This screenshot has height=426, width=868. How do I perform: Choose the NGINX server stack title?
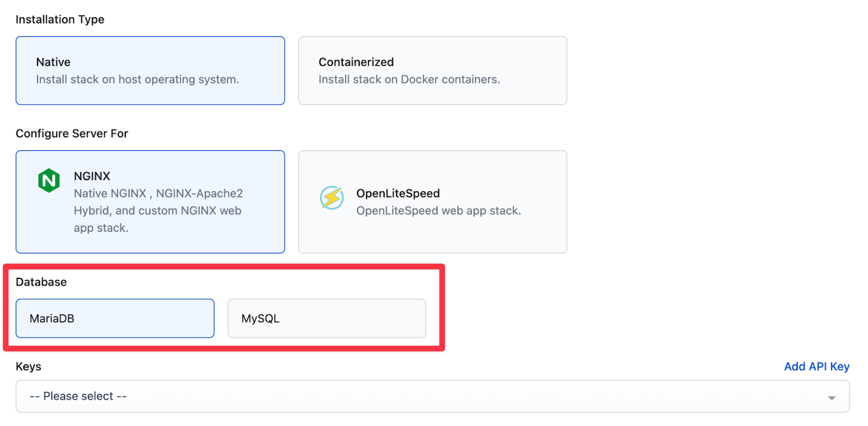coord(92,176)
